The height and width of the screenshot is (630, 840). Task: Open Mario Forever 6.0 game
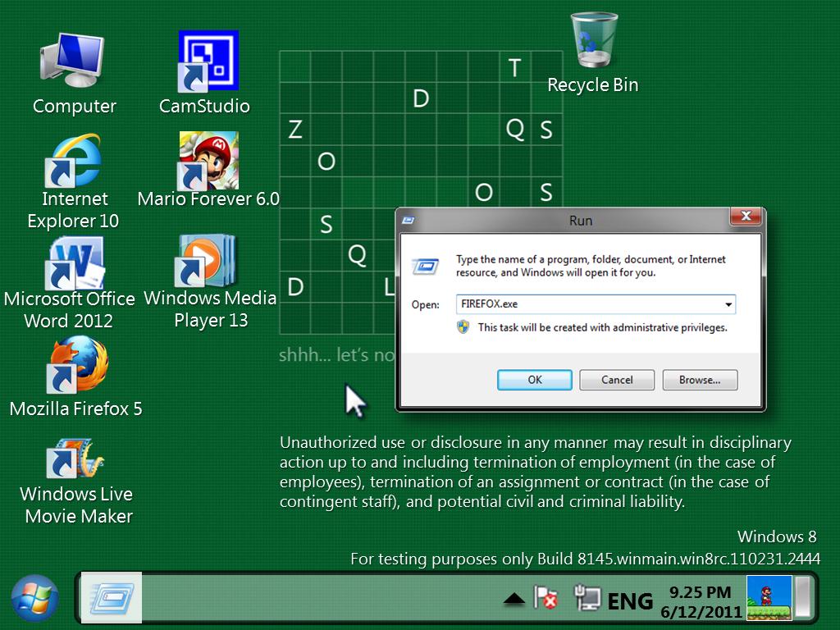tap(208, 162)
